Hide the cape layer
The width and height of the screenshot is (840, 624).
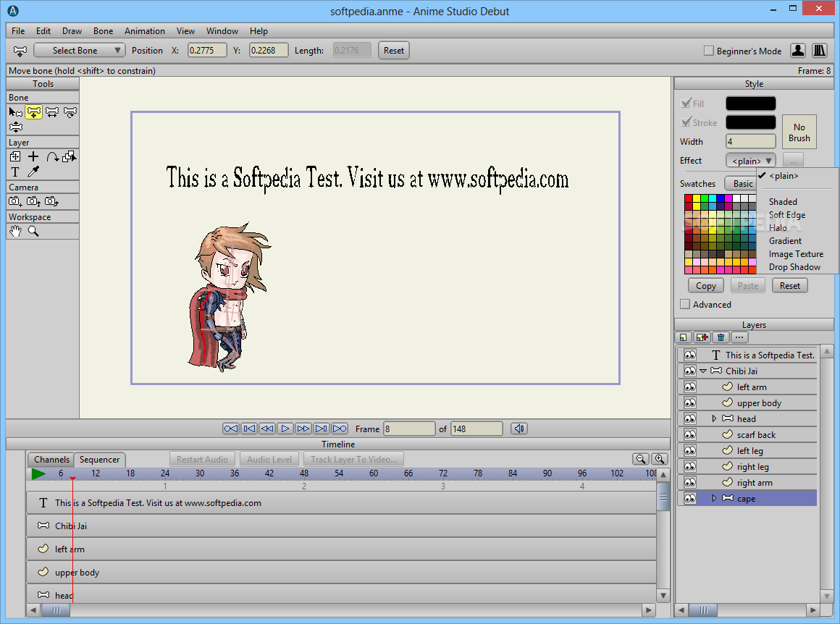pos(690,499)
